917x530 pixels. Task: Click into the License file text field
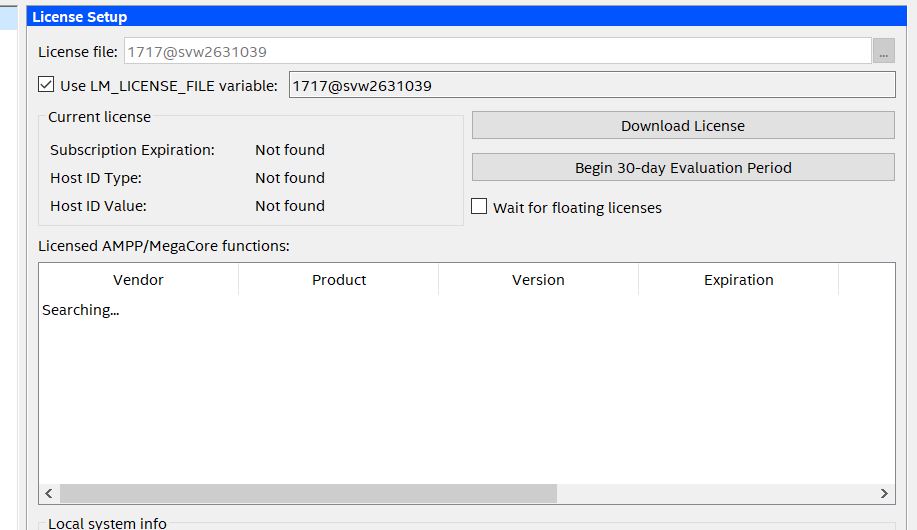pos(498,51)
